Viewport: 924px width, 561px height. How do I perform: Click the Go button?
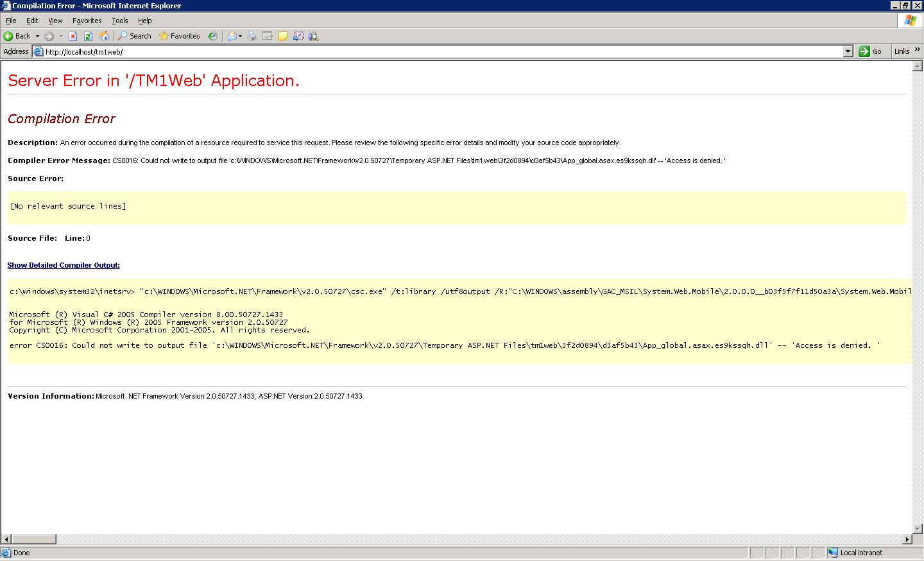pos(871,51)
